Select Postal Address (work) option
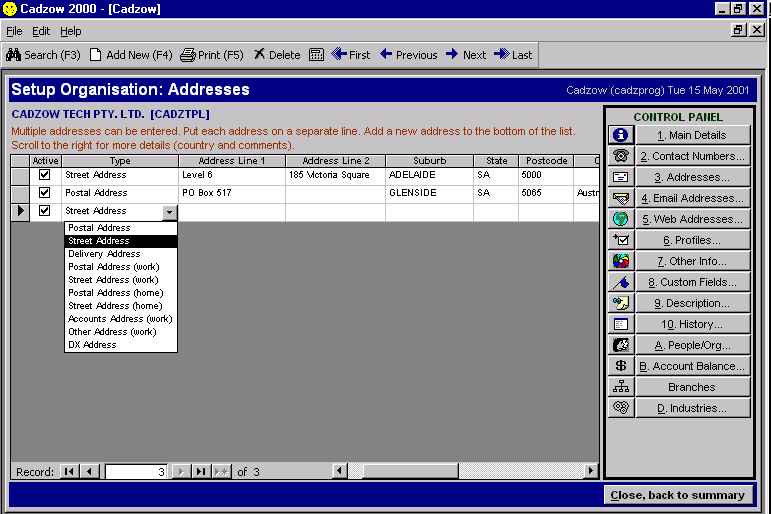The image size is (771, 514). pos(120,267)
